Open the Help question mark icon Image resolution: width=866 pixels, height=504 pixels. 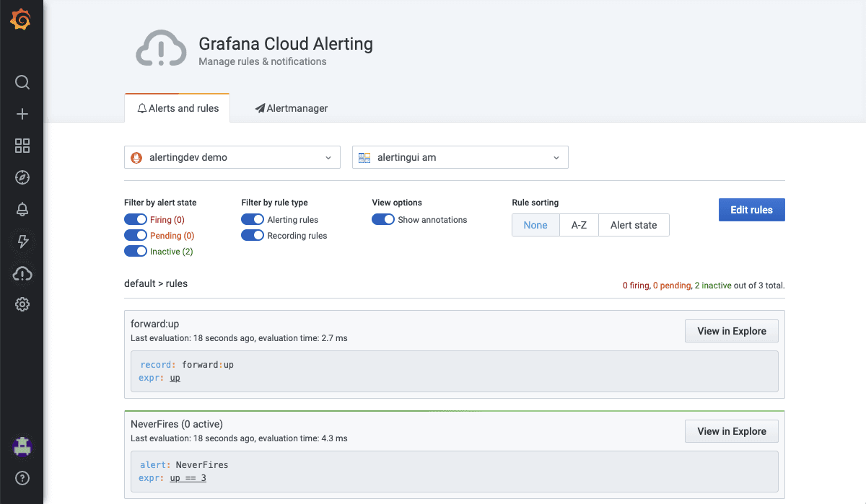pos(22,477)
